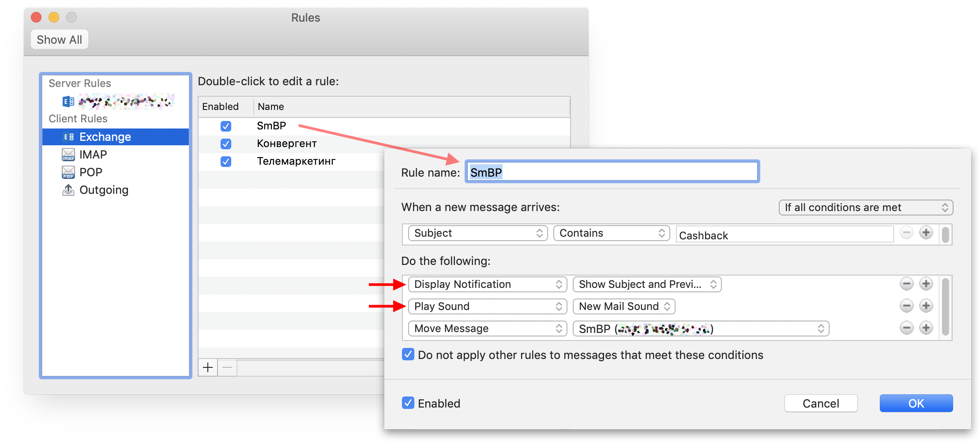Click Cancel in the rule editor

pyautogui.click(x=821, y=404)
